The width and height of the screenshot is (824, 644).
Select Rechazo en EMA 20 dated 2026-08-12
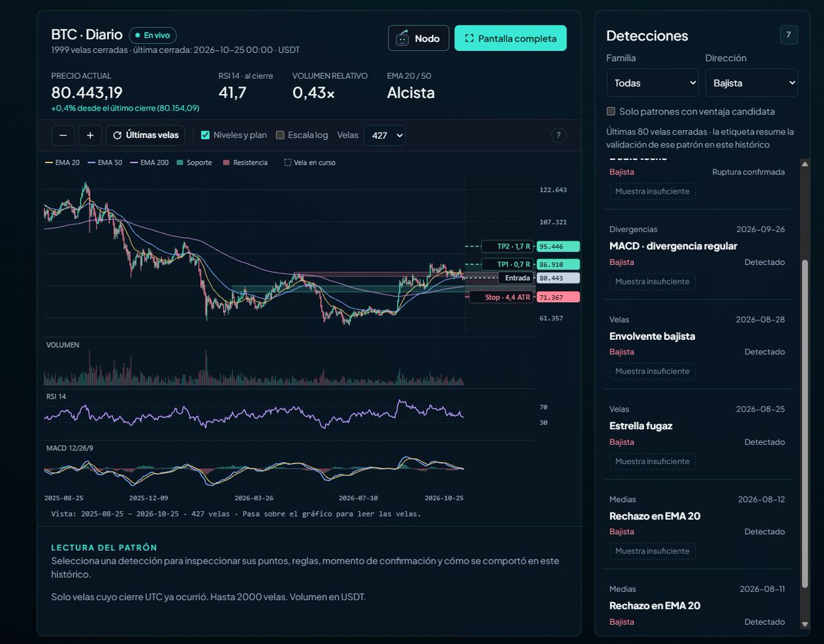(697, 524)
